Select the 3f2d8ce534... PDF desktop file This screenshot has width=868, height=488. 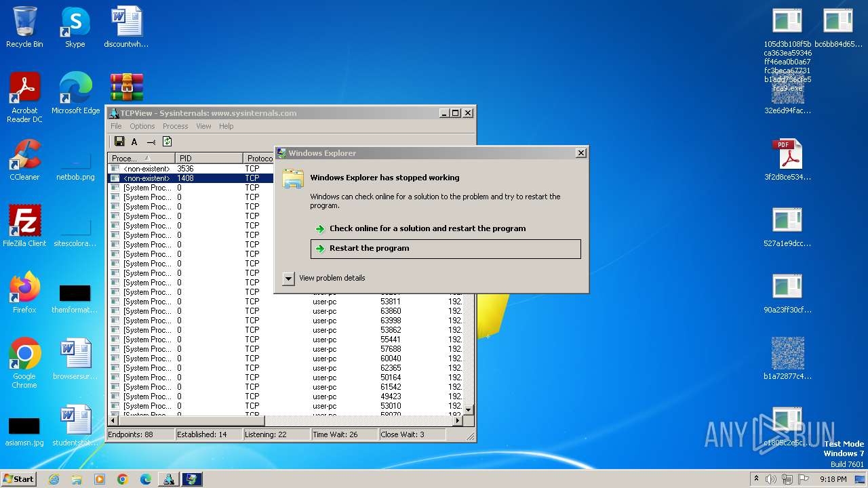coord(787,160)
